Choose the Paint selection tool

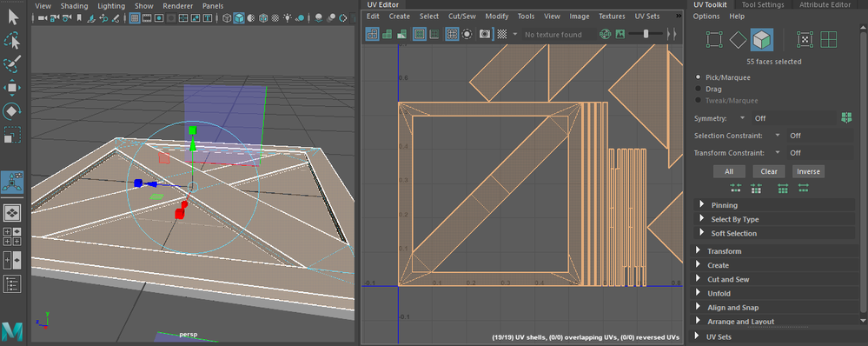click(12, 63)
